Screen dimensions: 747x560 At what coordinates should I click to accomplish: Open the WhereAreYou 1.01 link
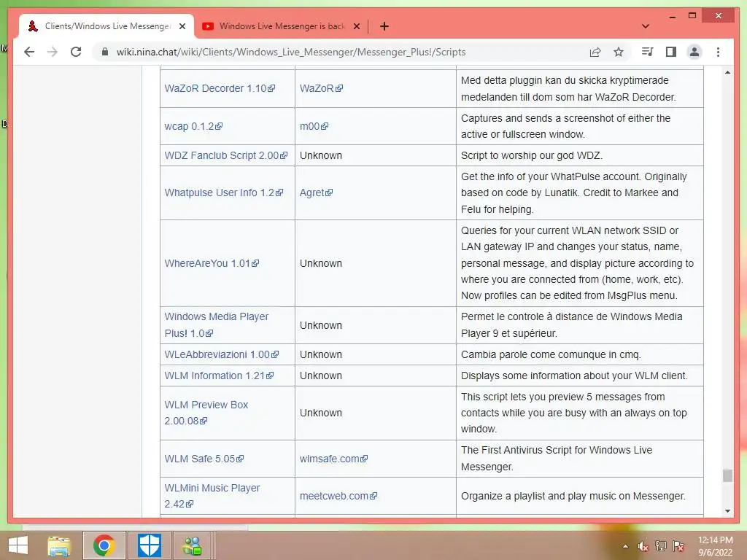[x=212, y=263]
